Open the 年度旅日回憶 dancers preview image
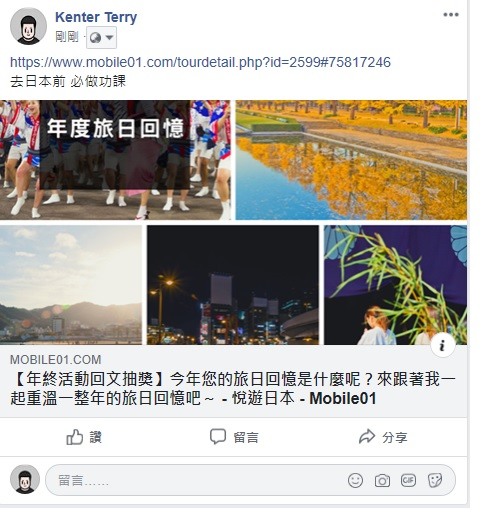The height and width of the screenshot is (528, 487). (115, 160)
